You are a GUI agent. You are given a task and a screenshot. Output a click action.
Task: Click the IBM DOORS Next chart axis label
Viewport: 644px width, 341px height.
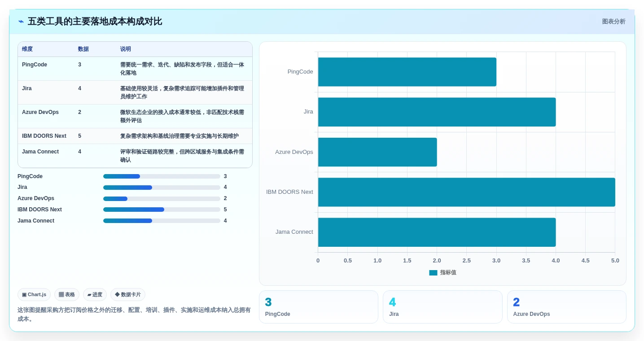[x=289, y=192]
